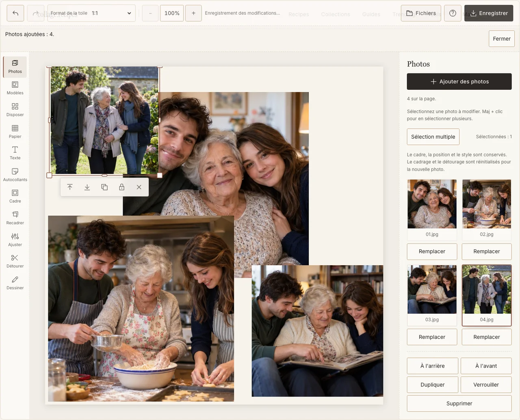This screenshot has height=420, width=520.
Task: Click the À l'avant button
Action: click(x=486, y=366)
